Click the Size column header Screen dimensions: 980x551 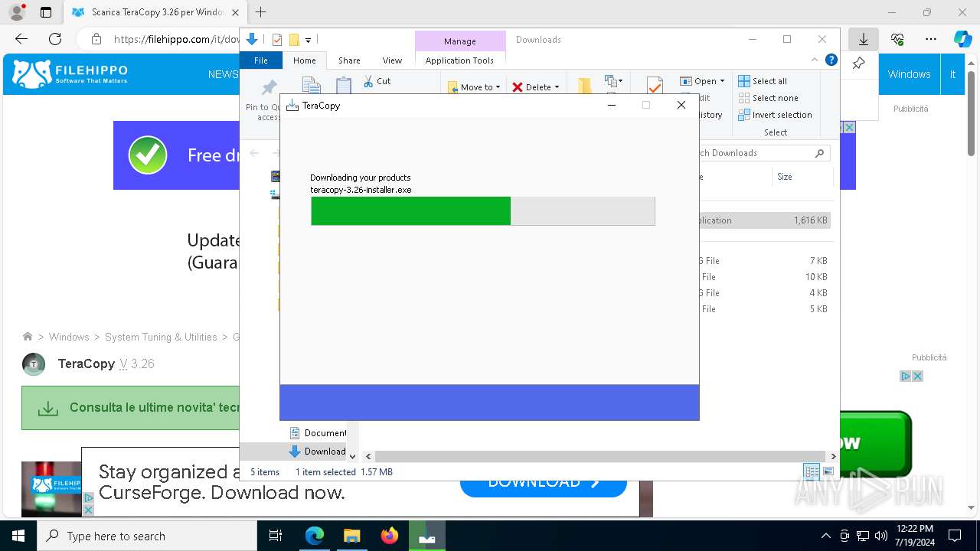point(802,177)
